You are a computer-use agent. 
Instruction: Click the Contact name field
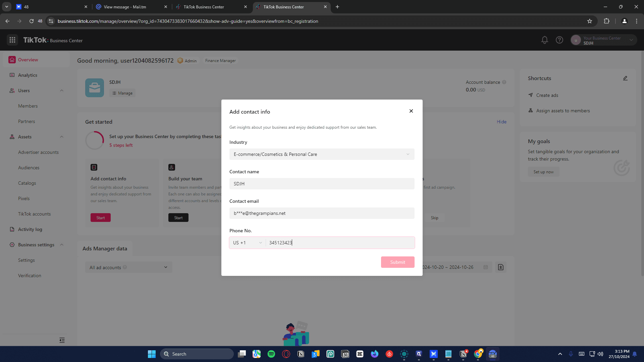click(322, 184)
